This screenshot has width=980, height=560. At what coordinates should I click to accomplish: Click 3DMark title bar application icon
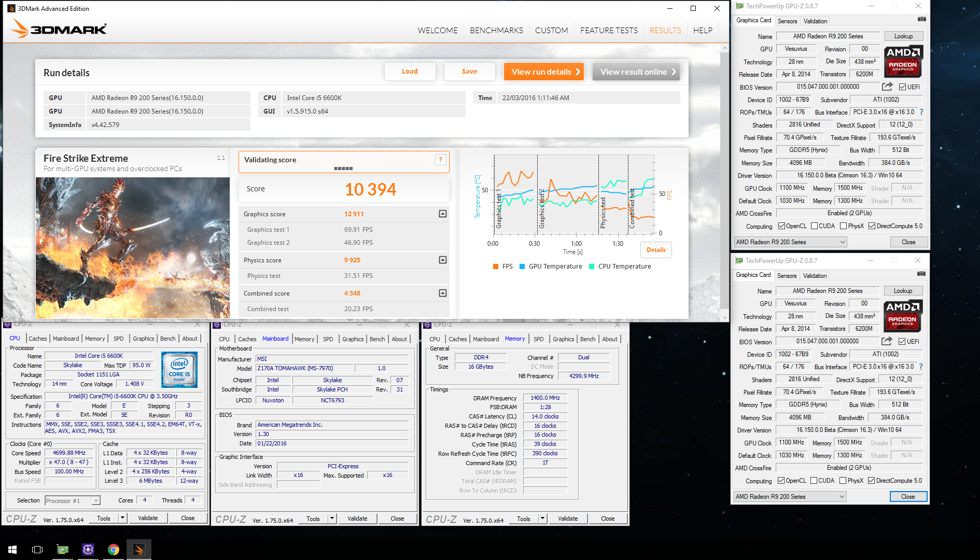pyautogui.click(x=11, y=8)
